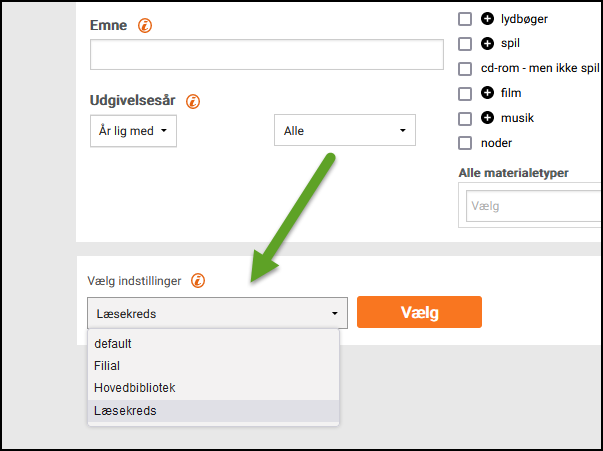Tick the cd-rom checkbox
The height and width of the screenshot is (451, 603).
(x=464, y=69)
